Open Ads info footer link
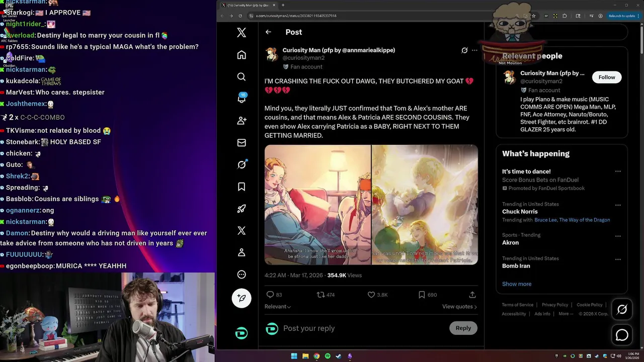The height and width of the screenshot is (362, 644). click(x=542, y=314)
